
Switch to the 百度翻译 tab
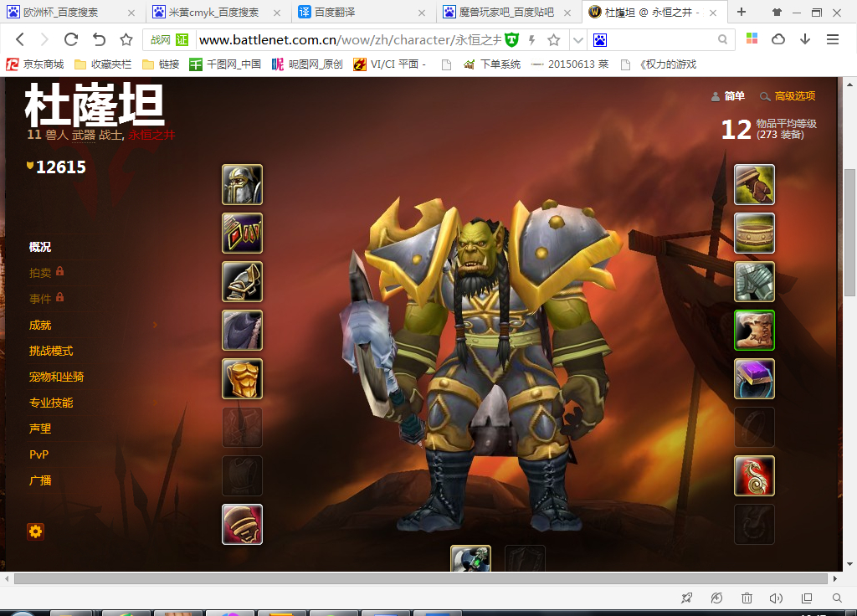(x=362, y=12)
